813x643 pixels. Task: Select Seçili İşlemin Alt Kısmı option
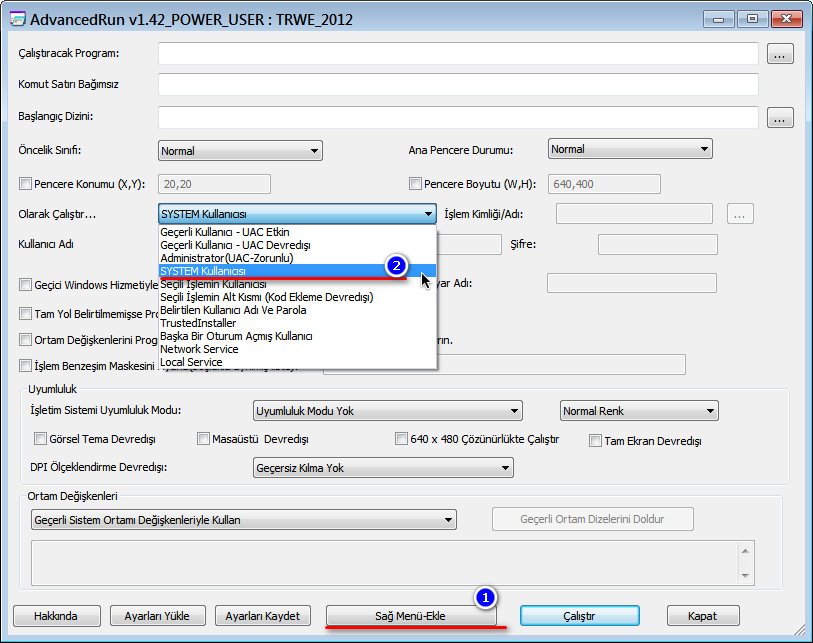(x=297, y=297)
